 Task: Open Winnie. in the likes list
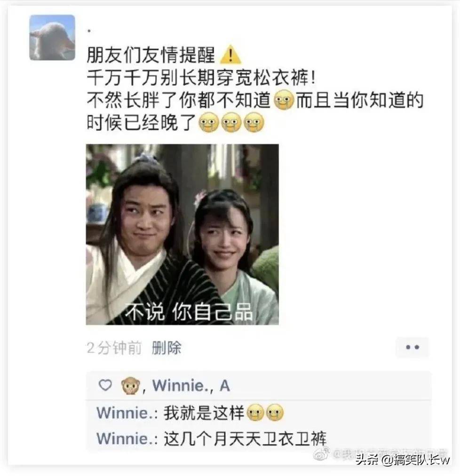178,386
